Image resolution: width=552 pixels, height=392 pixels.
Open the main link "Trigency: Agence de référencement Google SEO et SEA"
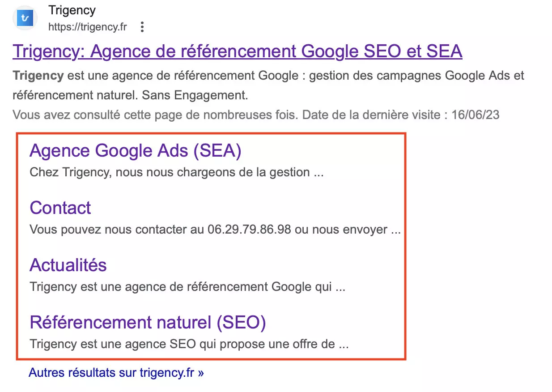[237, 51]
